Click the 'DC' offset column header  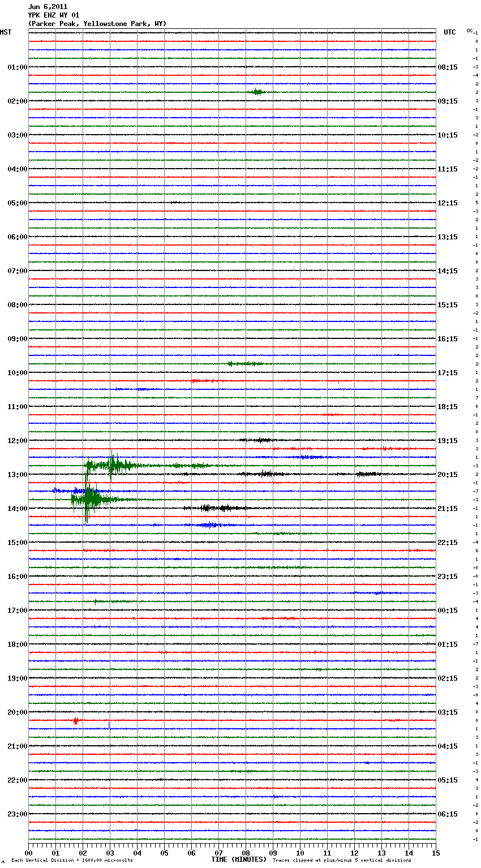(x=470, y=31)
